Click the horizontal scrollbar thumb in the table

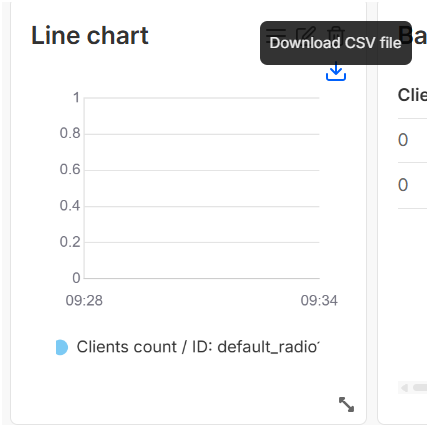pos(420,388)
